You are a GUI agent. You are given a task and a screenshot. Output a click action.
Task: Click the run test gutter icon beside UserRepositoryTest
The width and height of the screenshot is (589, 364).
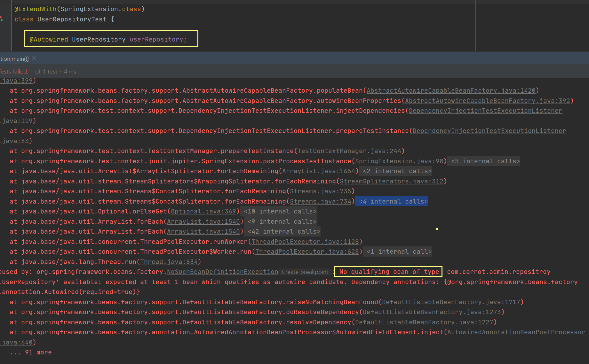2,19
